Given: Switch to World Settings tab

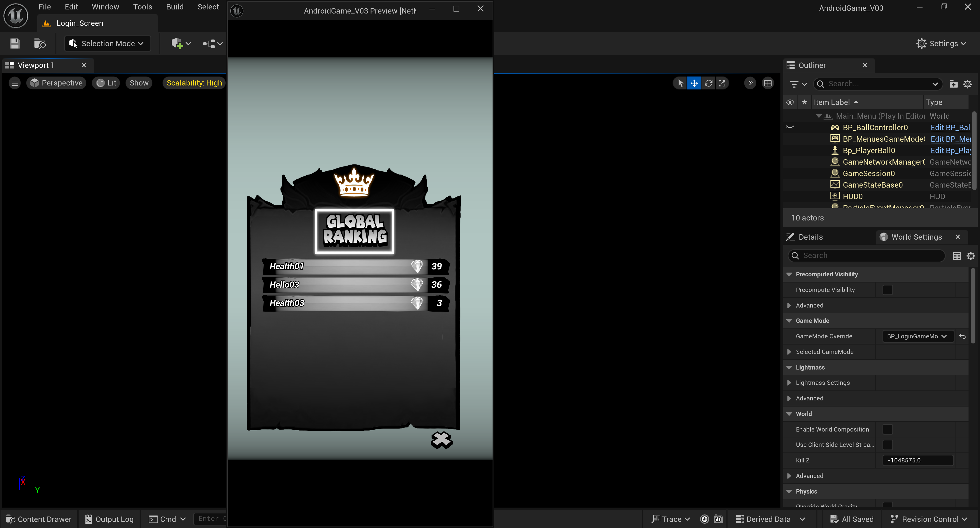Looking at the screenshot, I should coord(916,237).
